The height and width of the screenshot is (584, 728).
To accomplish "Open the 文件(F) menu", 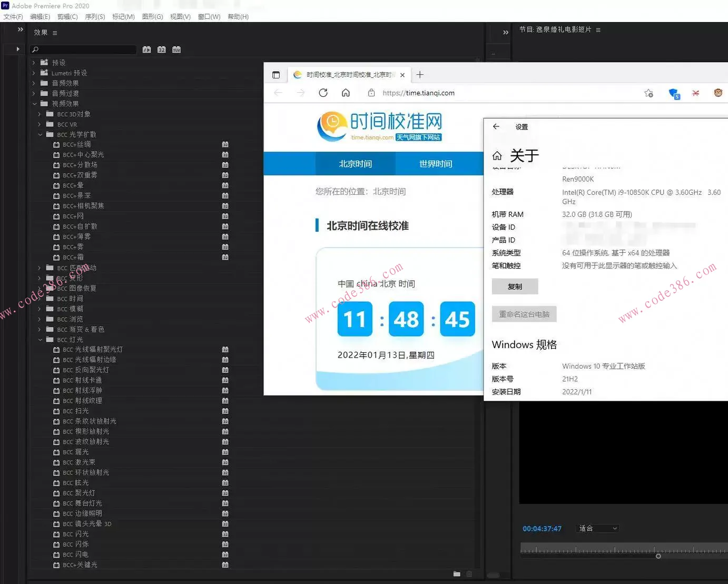I will (13, 17).
